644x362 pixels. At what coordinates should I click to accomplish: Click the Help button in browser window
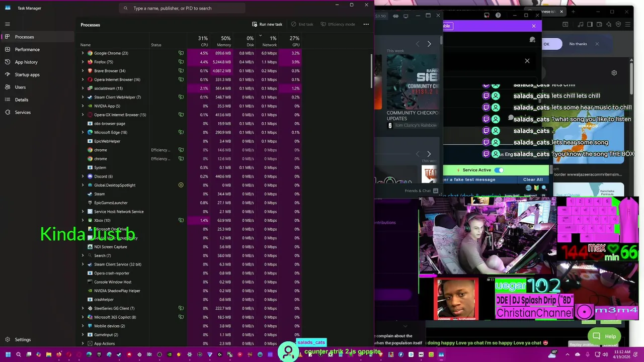604,336
